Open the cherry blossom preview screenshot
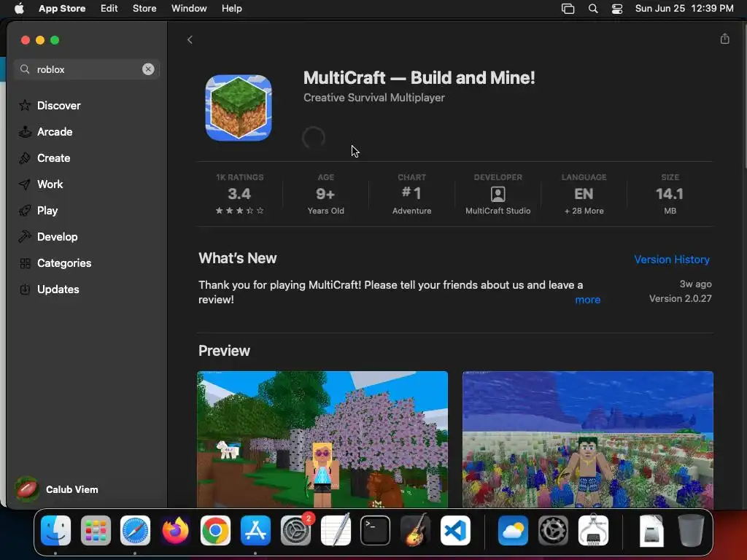Viewport: 747px width, 560px height. 322,439
